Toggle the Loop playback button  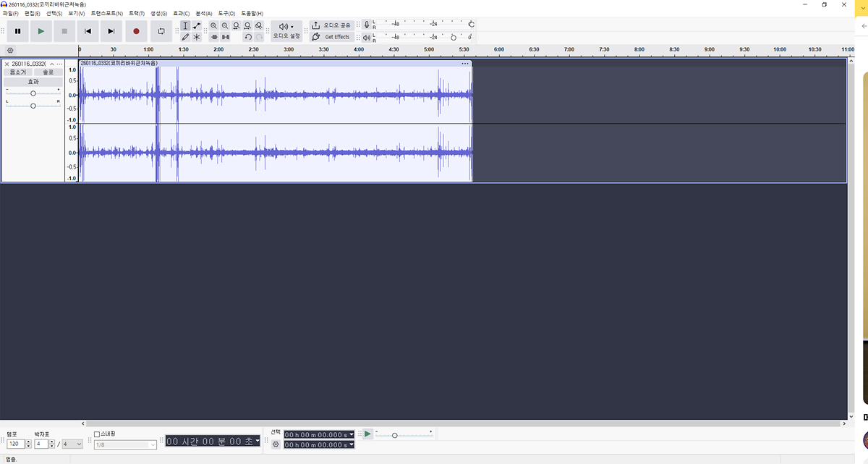(161, 31)
